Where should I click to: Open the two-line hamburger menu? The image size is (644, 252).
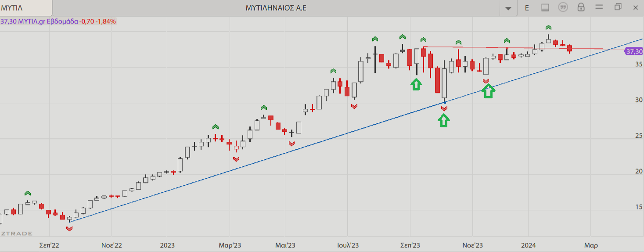pos(599,7)
